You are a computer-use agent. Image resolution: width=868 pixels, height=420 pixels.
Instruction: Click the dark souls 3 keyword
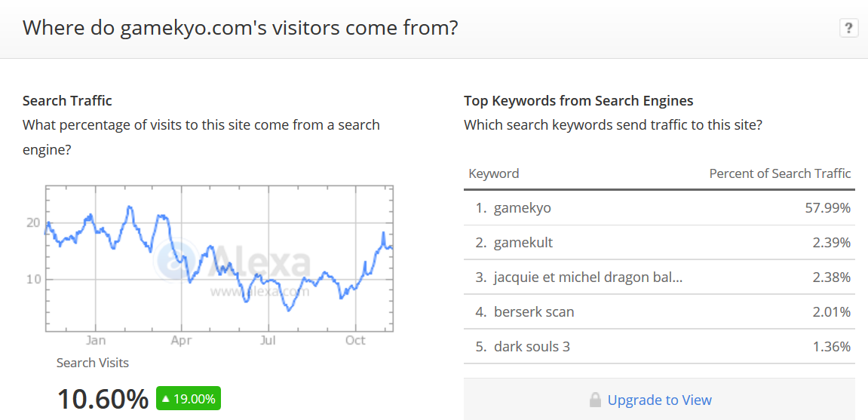[532, 347]
